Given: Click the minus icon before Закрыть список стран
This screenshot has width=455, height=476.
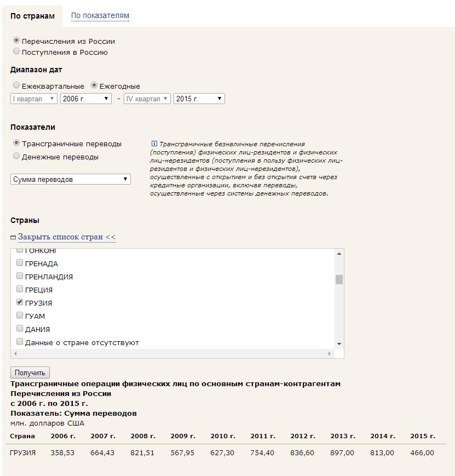Looking at the screenshot, I should pos(13,237).
